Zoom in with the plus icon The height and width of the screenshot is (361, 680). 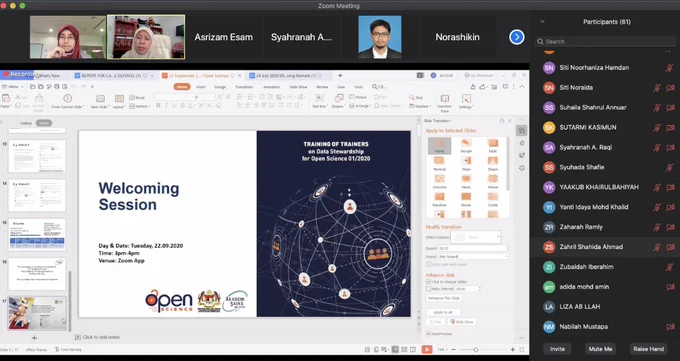[x=513, y=349]
